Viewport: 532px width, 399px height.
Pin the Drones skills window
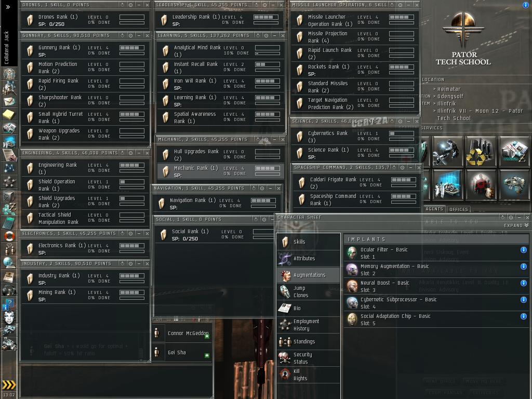coord(130,5)
